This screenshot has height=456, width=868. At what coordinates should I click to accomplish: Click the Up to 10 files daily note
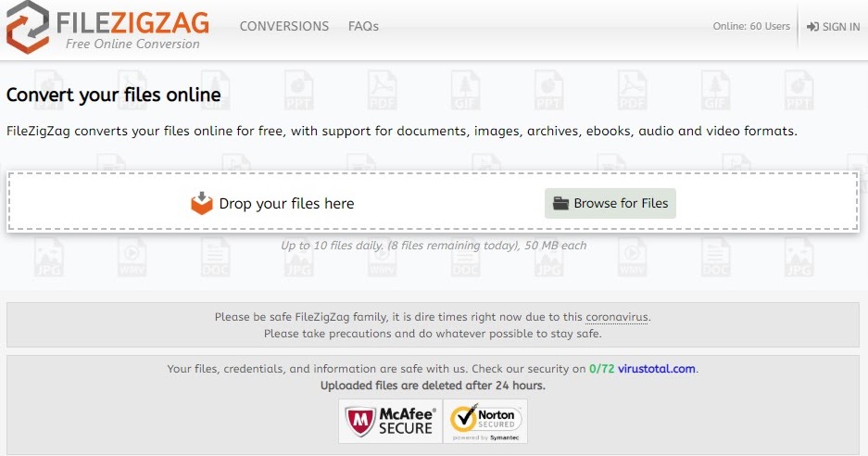tap(434, 246)
